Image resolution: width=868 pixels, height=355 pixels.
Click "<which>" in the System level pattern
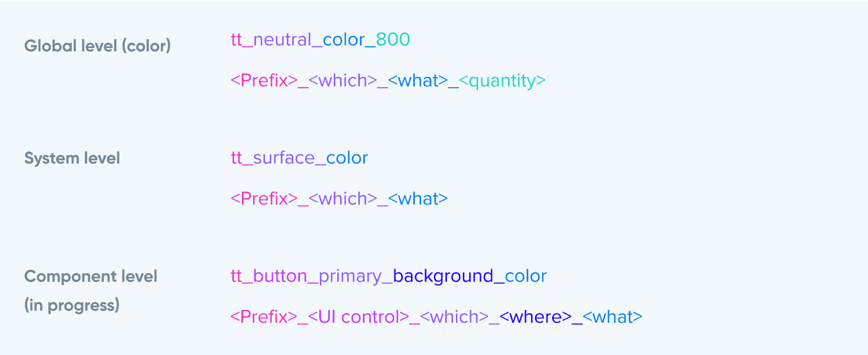343,199
